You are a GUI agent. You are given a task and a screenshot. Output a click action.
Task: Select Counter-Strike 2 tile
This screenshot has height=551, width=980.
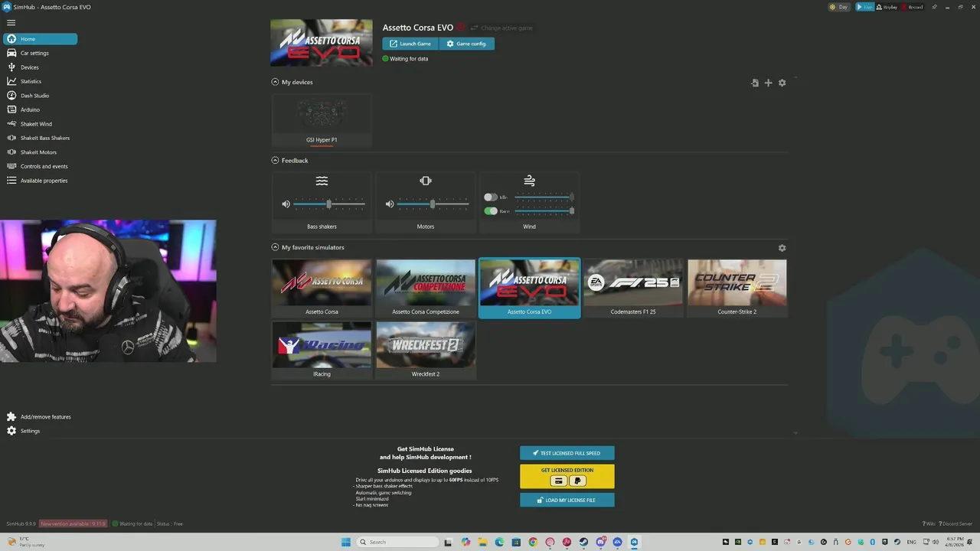pos(737,288)
